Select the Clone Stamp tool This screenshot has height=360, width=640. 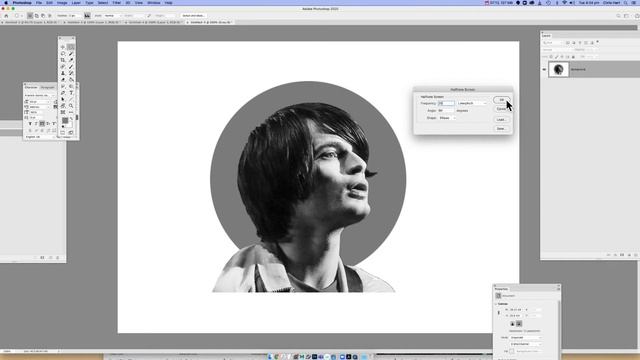point(63,73)
